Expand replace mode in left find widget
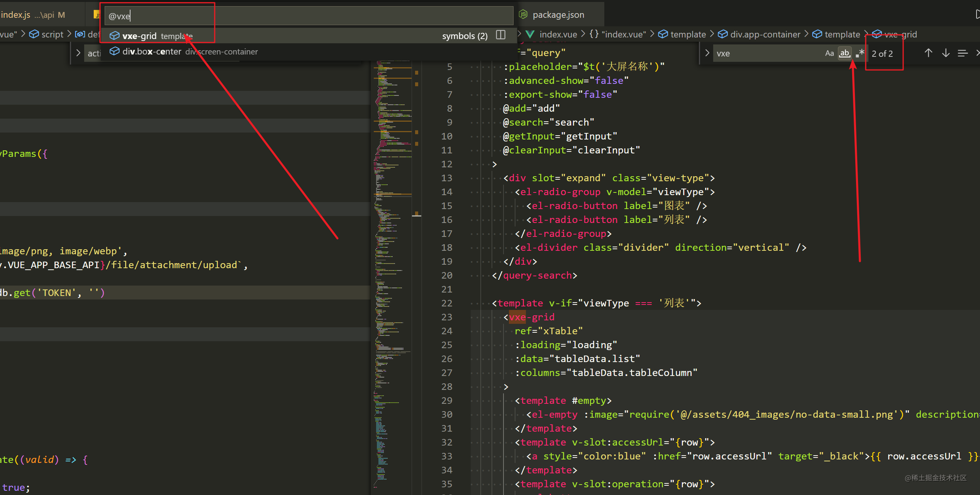 tap(78, 53)
